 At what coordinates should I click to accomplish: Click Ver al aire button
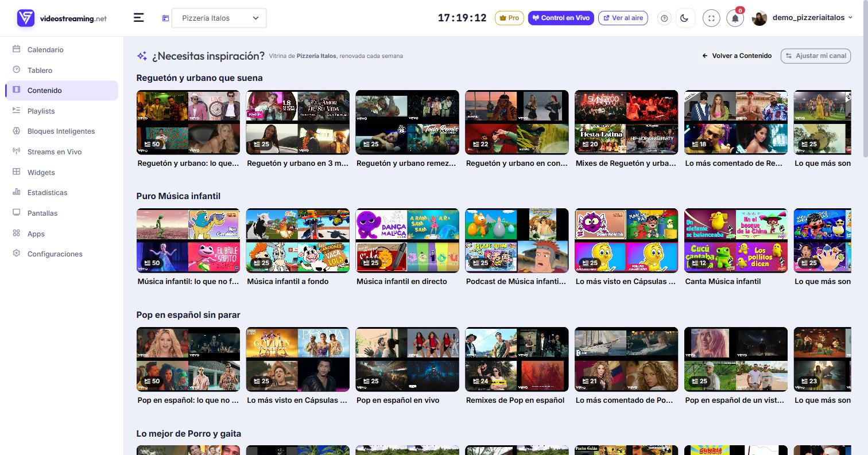pos(623,18)
